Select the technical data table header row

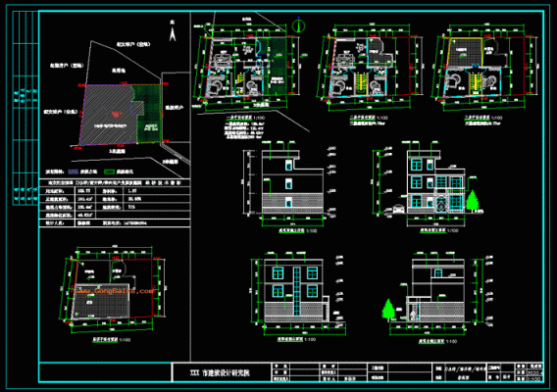pyautogui.click(x=115, y=183)
